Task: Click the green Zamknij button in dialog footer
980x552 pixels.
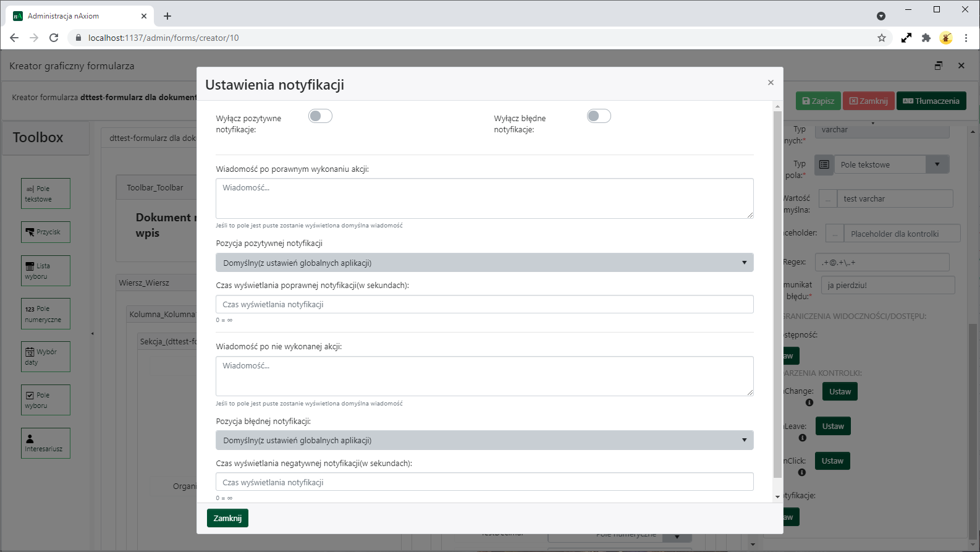Action: (x=227, y=518)
